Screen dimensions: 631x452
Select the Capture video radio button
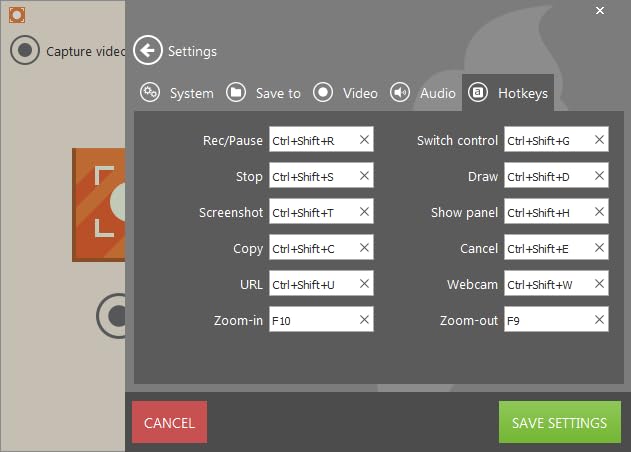(25, 50)
